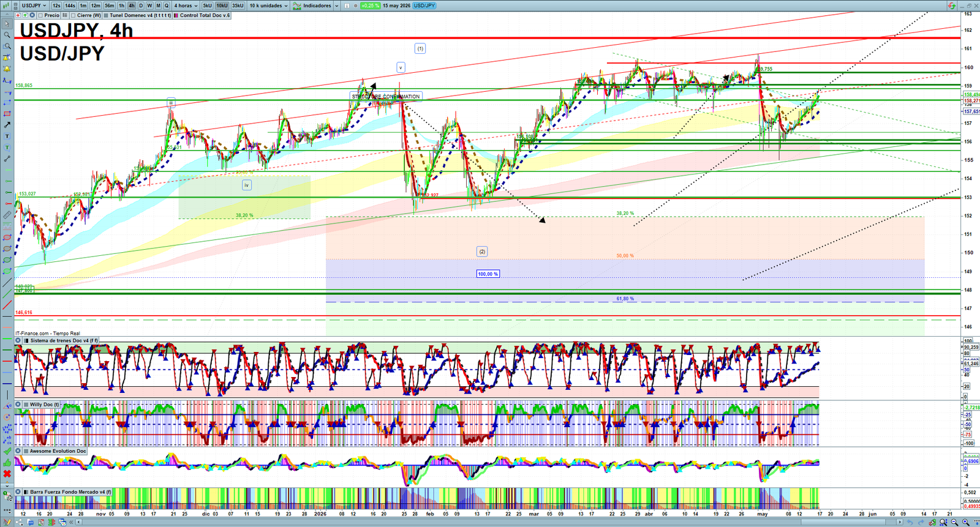980x527 pixels.
Task: Set history to 35kU units
Action: [238, 6]
